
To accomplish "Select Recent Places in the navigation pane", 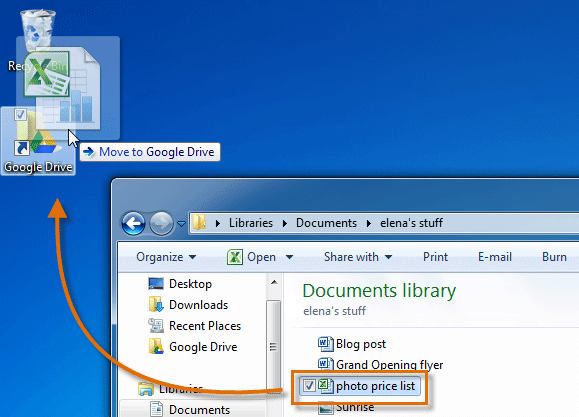I will tap(205, 326).
